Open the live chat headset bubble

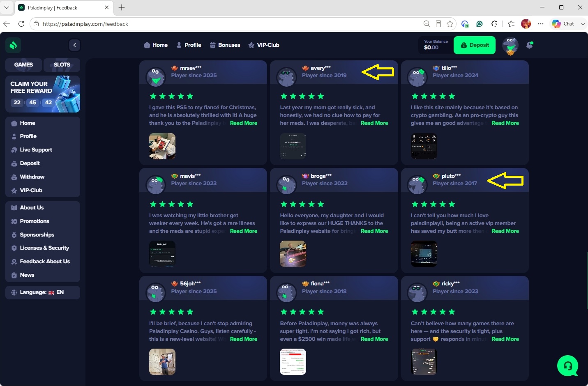click(568, 365)
